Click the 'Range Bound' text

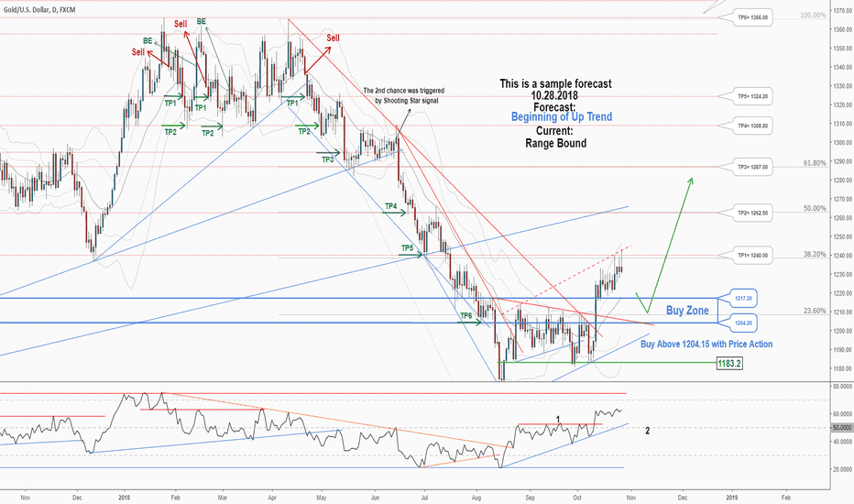(555, 143)
